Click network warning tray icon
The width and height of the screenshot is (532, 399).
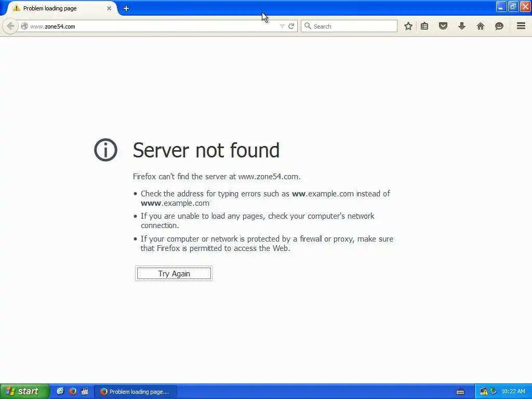[x=484, y=392]
